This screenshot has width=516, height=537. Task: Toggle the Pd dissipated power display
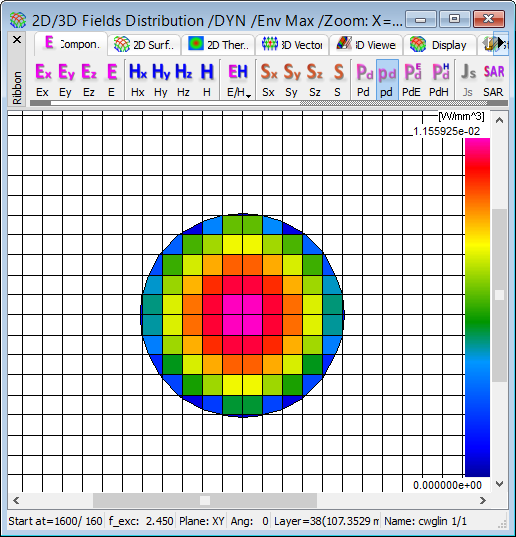point(364,80)
